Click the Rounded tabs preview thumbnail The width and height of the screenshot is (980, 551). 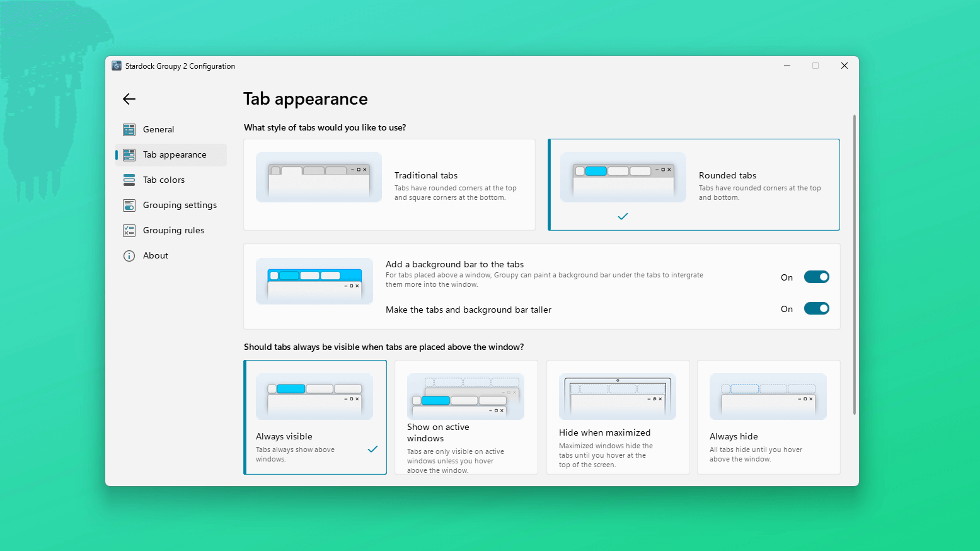click(x=623, y=177)
